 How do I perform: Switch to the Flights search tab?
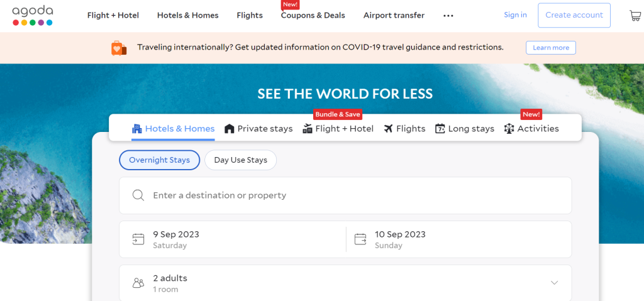[404, 129]
